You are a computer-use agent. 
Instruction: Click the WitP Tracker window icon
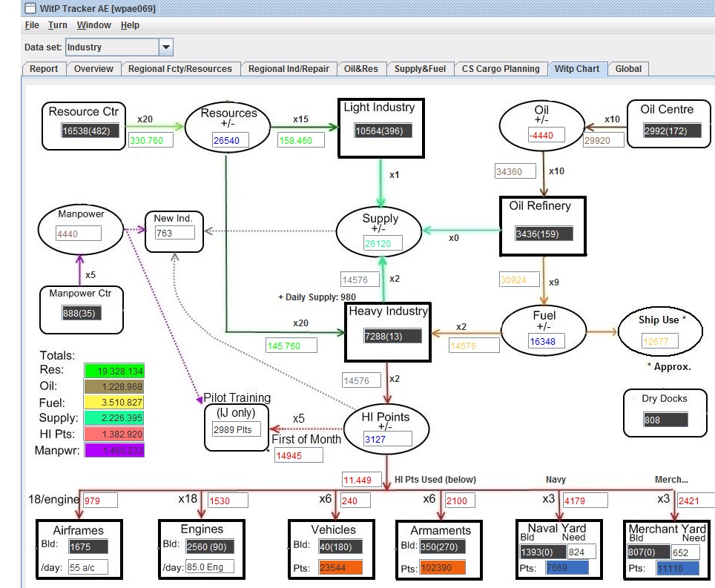coord(30,7)
